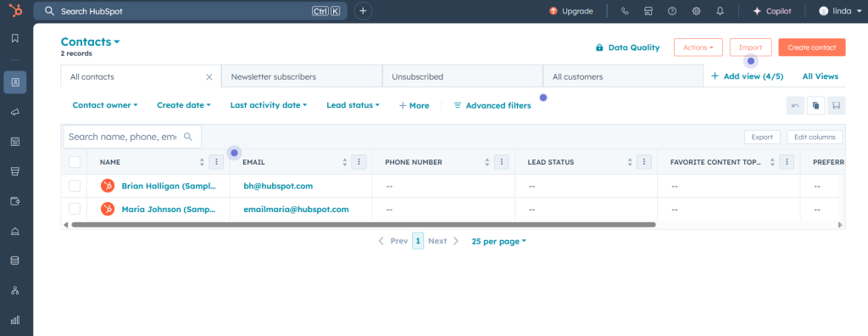Open the Copilot assistant
Viewport: 868px width, 336px height.
[x=771, y=11]
